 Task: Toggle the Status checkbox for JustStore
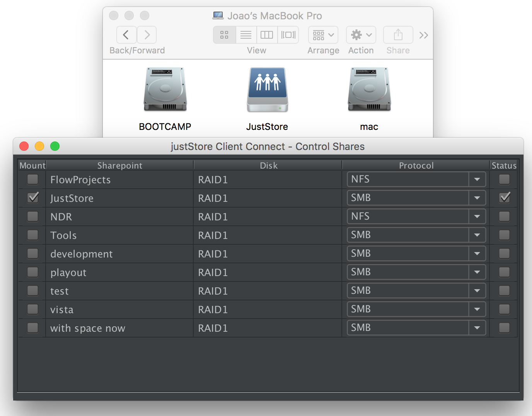pyautogui.click(x=504, y=198)
